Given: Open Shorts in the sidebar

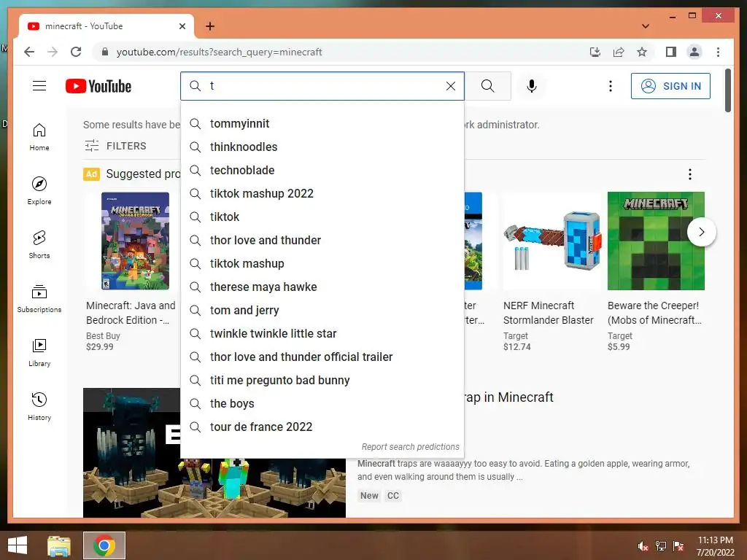Looking at the screenshot, I should pyautogui.click(x=39, y=245).
